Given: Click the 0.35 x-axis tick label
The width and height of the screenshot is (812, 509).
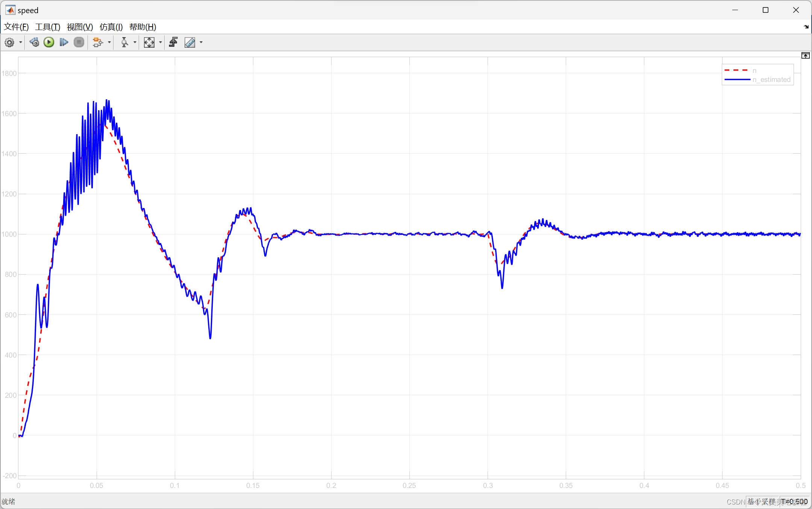Looking at the screenshot, I should point(566,486).
